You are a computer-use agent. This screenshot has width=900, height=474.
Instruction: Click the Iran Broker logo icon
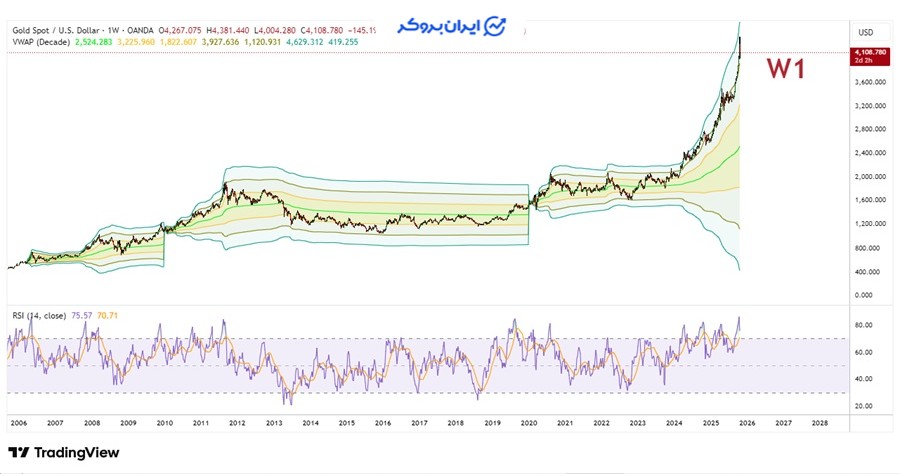click(492, 26)
